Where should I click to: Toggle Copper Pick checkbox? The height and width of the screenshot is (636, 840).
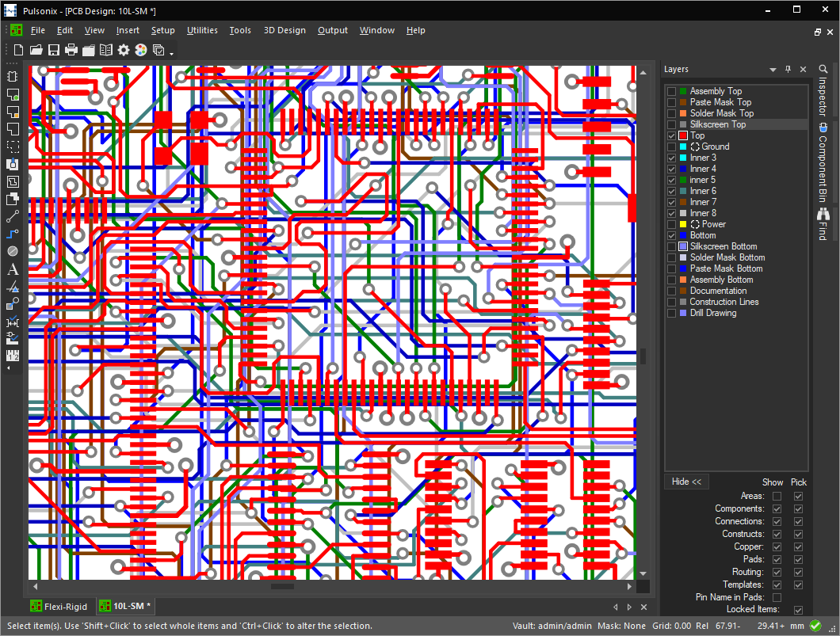click(798, 547)
